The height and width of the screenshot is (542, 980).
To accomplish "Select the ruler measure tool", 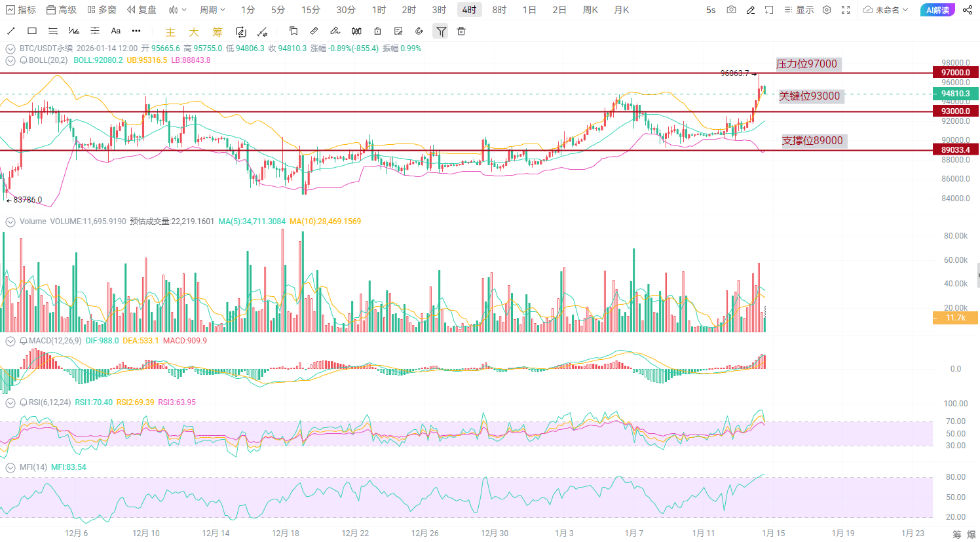I will point(314,31).
